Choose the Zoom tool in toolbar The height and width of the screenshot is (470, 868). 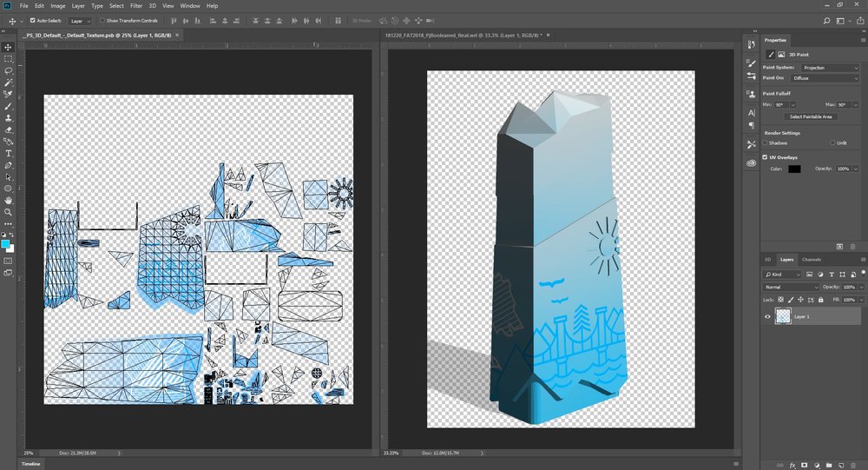point(8,211)
